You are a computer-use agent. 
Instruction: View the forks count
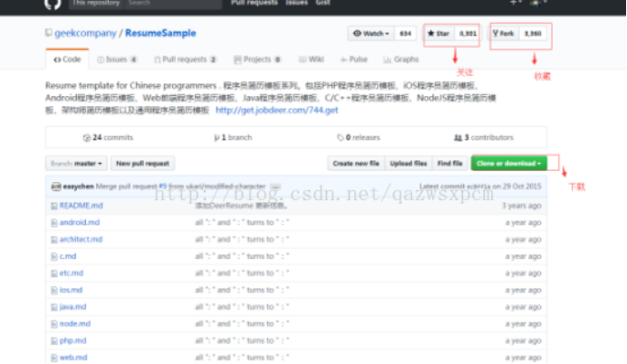533,34
